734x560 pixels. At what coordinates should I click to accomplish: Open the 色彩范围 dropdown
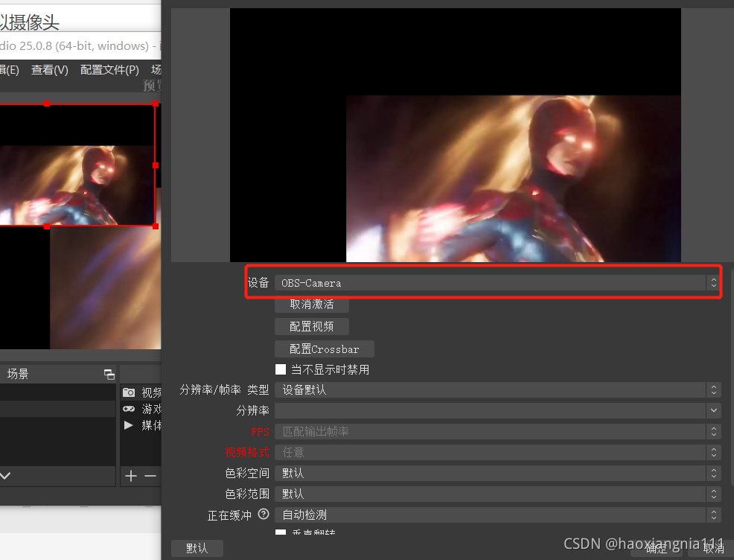pyautogui.click(x=497, y=494)
